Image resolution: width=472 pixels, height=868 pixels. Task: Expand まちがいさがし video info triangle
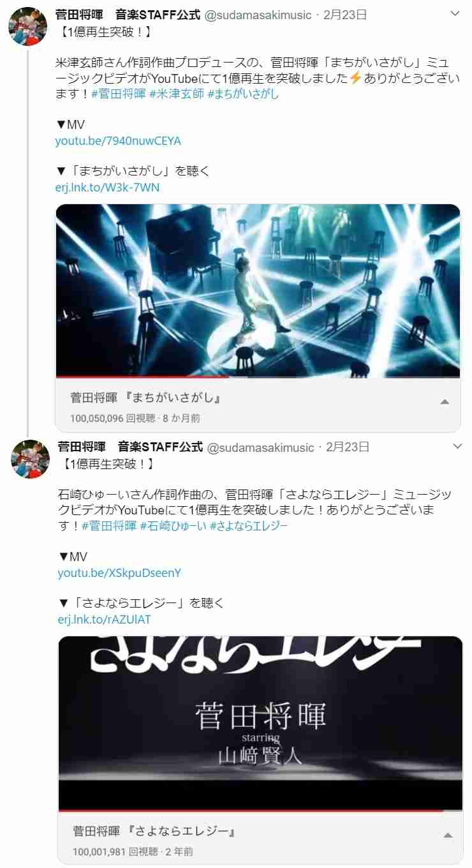pos(445,401)
